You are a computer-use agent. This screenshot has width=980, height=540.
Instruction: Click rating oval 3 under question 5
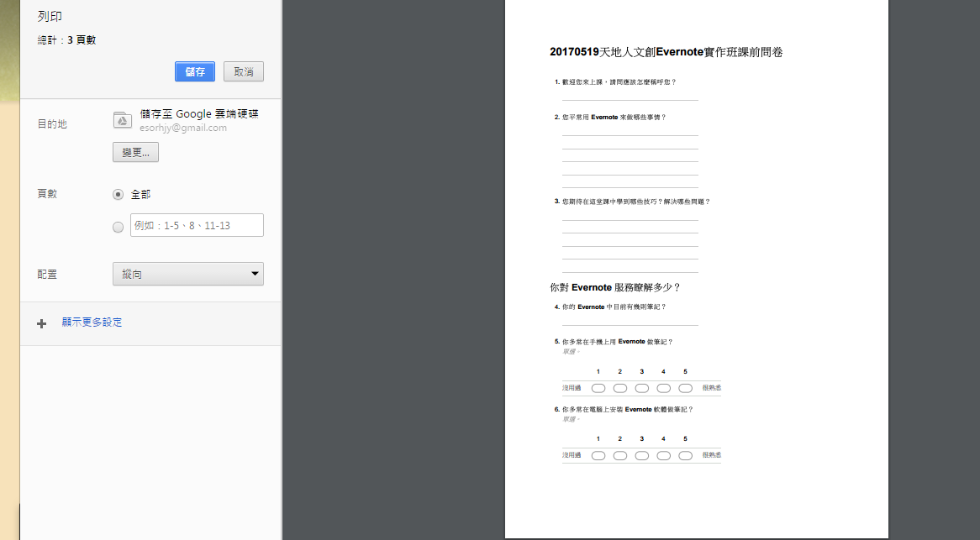point(642,388)
